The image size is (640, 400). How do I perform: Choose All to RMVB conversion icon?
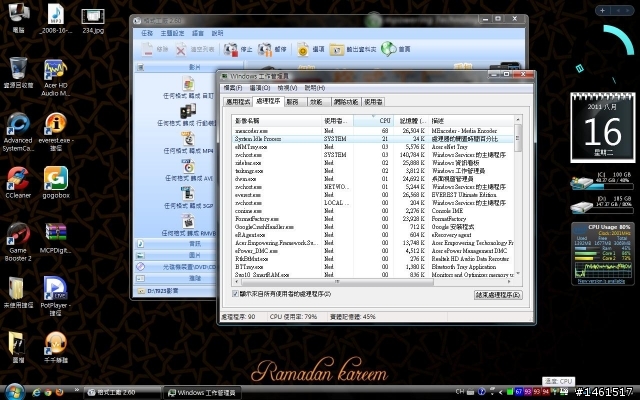coord(188,222)
